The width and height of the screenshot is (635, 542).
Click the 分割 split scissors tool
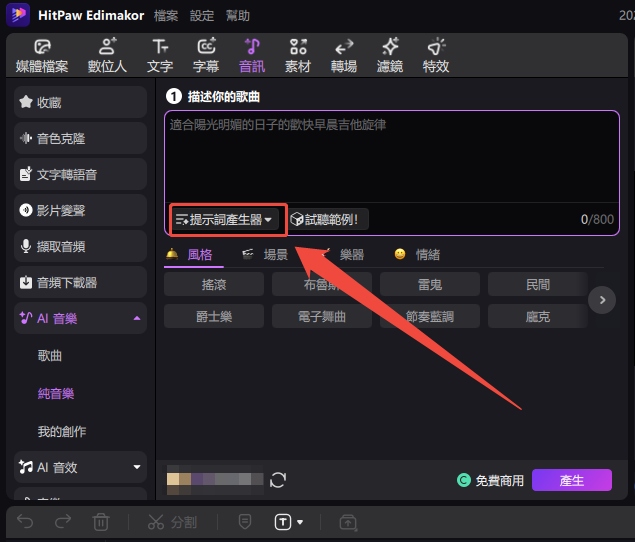pyautogui.click(x=172, y=522)
